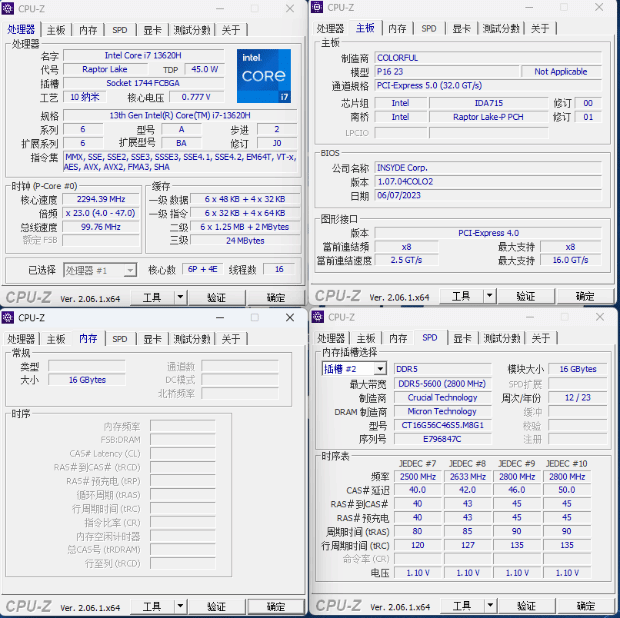This screenshot has height=618, width=620.
Task: Click serial number E796847C
Action: pos(442,439)
